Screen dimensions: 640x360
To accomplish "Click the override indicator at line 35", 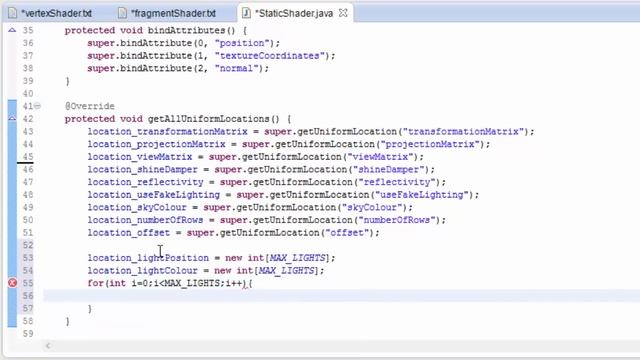I will [x=12, y=30].
